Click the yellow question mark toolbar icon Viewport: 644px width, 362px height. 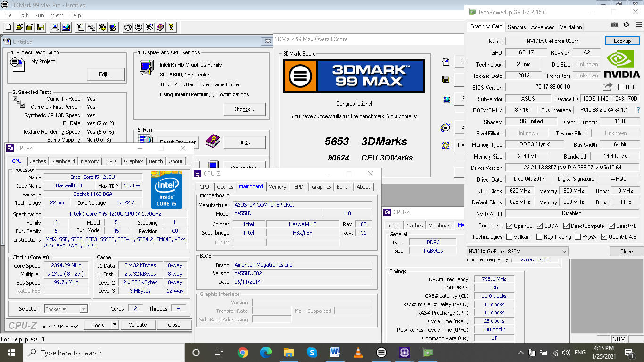171,27
